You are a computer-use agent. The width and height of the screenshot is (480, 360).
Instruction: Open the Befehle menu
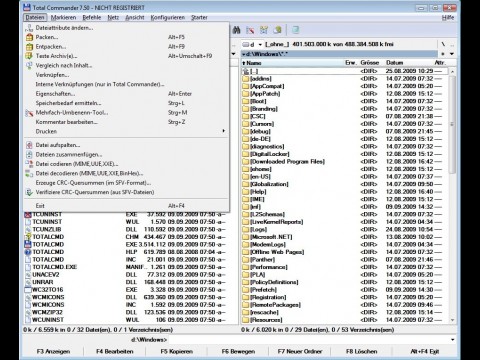click(x=92, y=17)
